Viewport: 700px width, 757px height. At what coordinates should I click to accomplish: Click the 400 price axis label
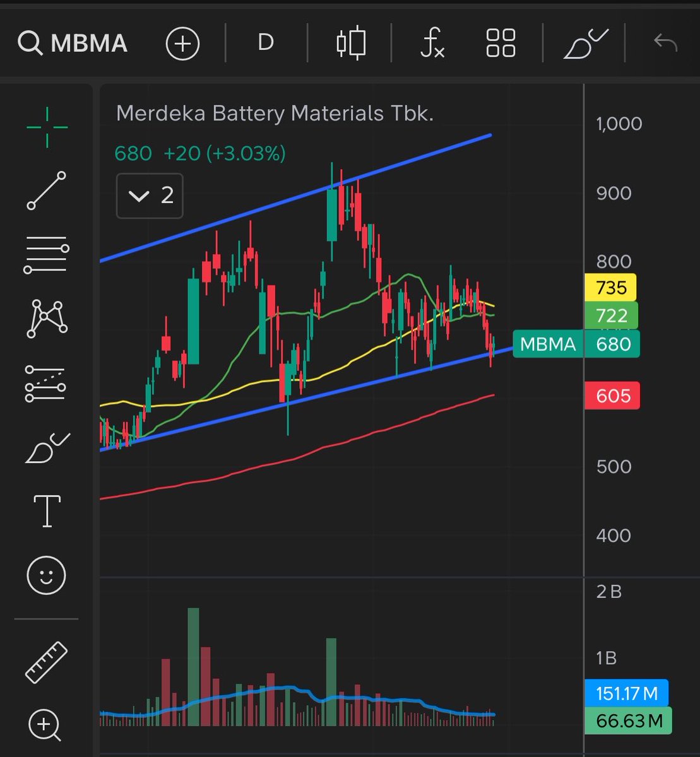614,536
